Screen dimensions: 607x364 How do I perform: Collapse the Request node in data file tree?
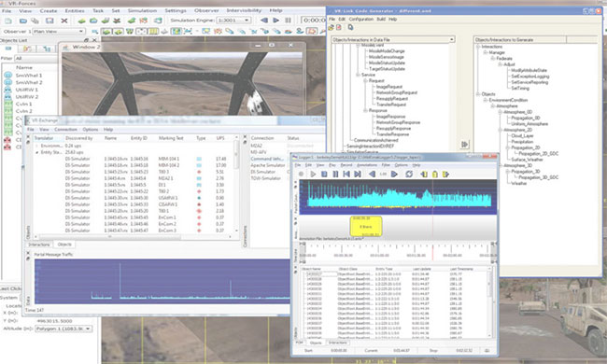(365, 80)
